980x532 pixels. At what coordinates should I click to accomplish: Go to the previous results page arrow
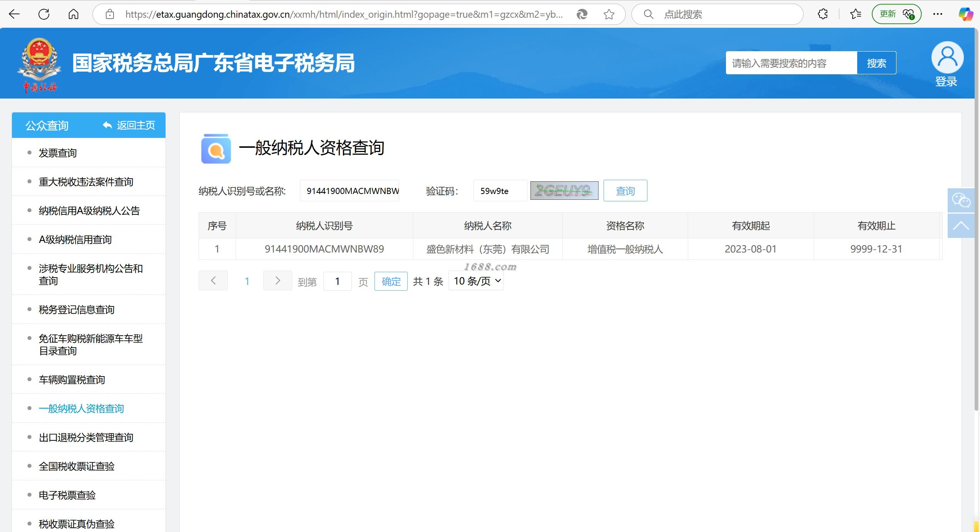(x=213, y=281)
